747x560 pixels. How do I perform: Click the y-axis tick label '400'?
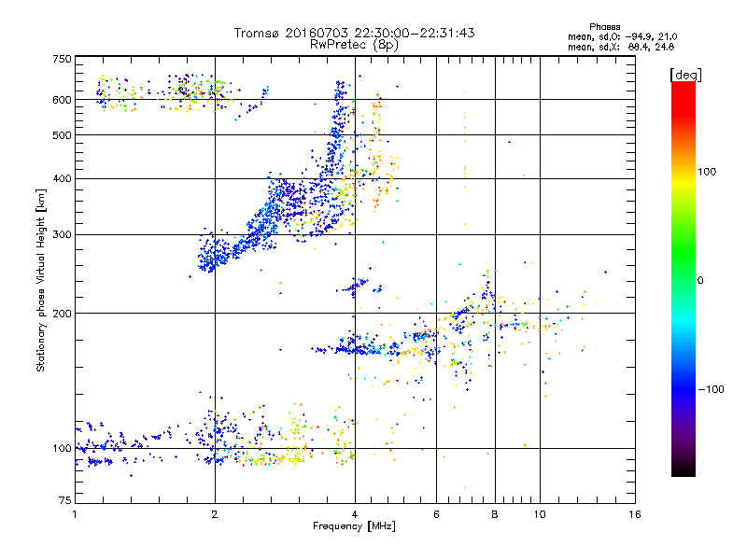coord(62,178)
